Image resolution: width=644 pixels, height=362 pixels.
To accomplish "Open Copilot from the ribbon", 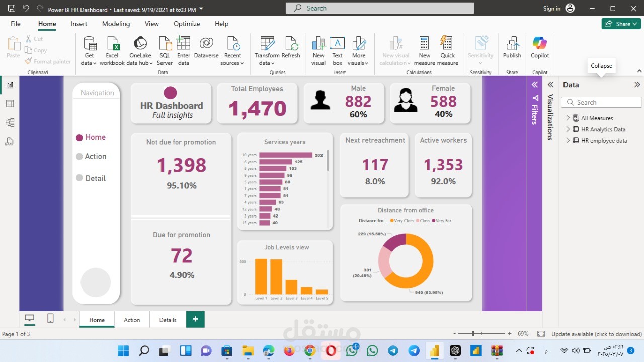I will (x=540, y=48).
